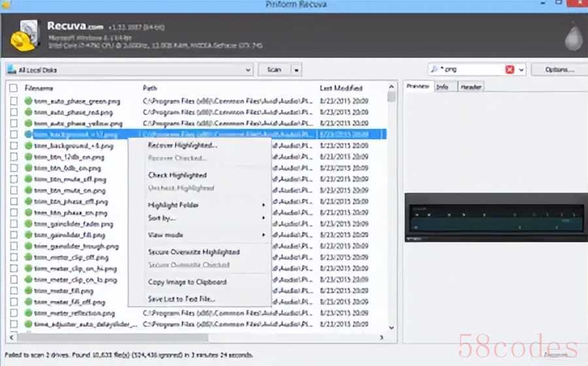Click the horizontal scrollbar thumb
The width and height of the screenshot is (588, 366).
click(x=112, y=337)
